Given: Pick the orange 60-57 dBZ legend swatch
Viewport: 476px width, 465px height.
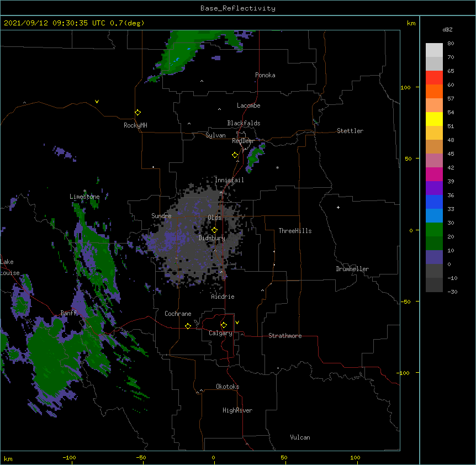Looking at the screenshot, I should 434,91.
